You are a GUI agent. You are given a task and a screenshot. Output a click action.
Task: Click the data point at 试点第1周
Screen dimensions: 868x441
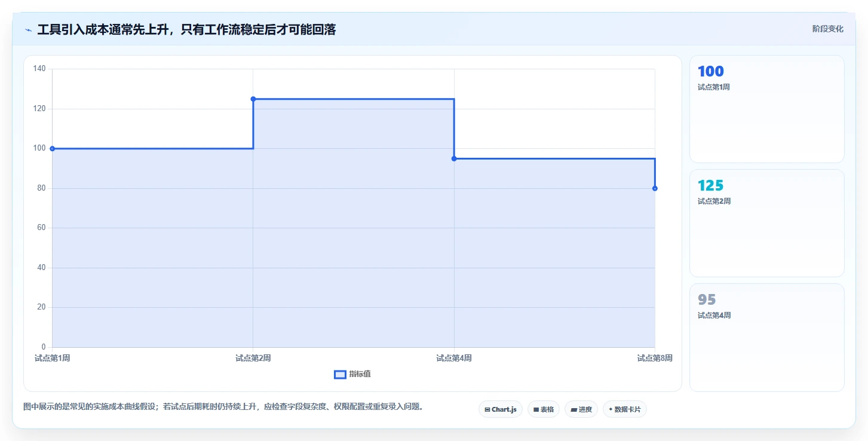pyautogui.click(x=53, y=149)
